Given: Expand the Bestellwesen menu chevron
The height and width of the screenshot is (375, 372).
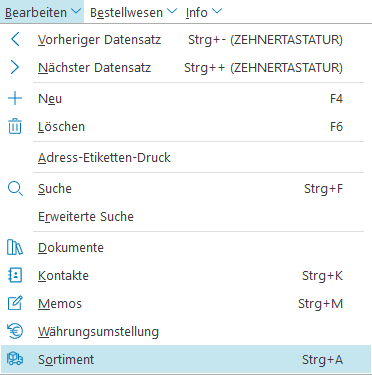Looking at the screenshot, I should click(172, 11).
